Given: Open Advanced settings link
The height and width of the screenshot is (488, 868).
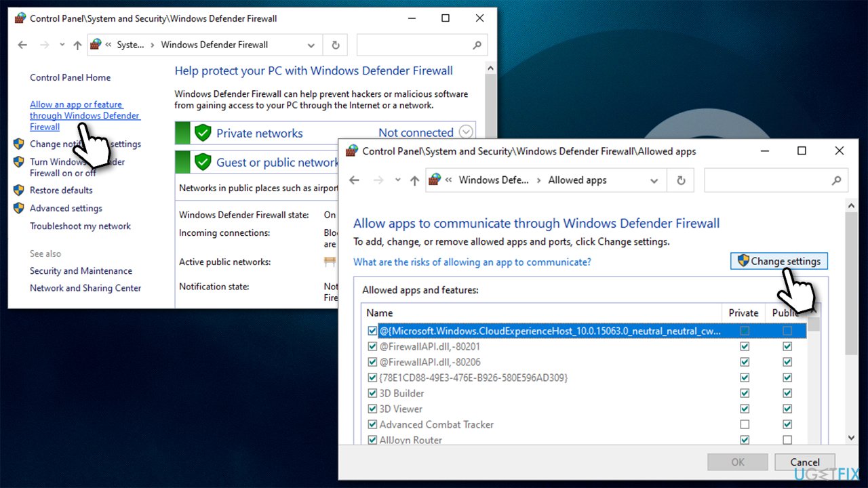Looking at the screenshot, I should point(66,208).
